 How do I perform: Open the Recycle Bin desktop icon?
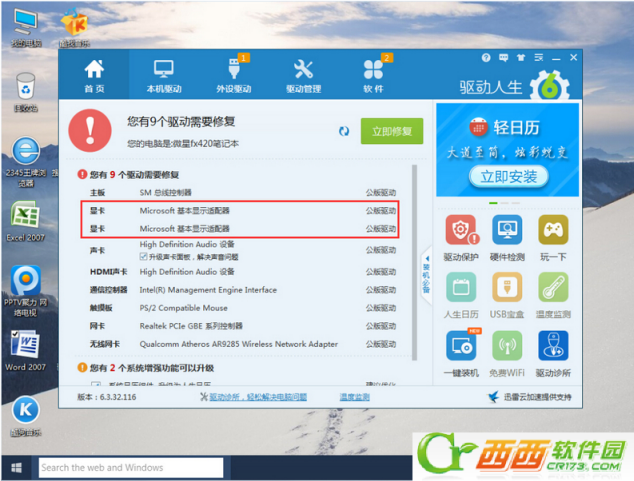(26, 93)
